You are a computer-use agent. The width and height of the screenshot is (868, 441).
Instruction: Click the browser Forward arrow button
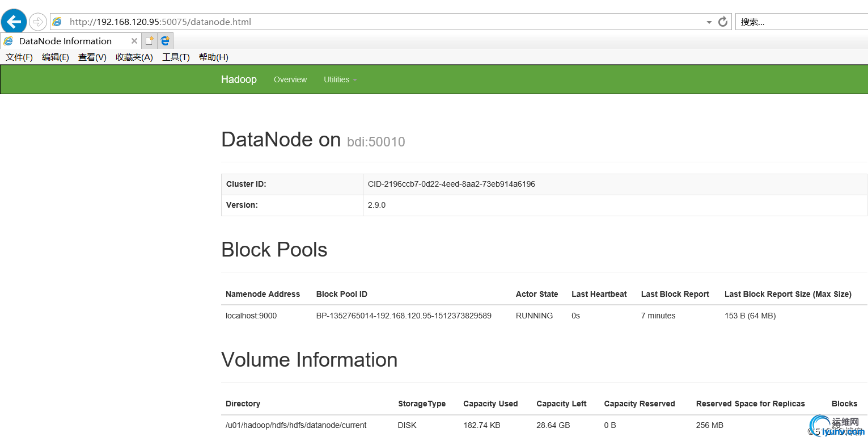click(x=37, y=22)
